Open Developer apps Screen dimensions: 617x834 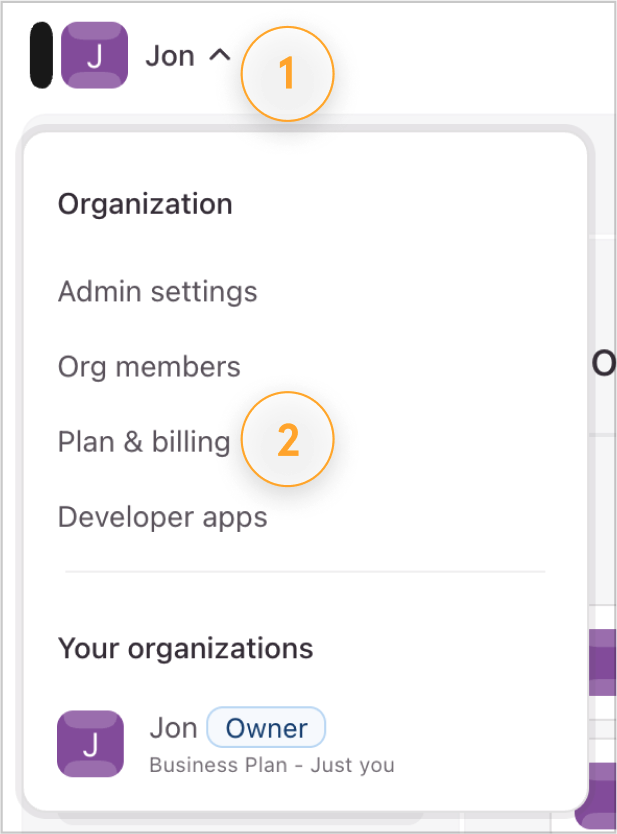tap(162, 518)
